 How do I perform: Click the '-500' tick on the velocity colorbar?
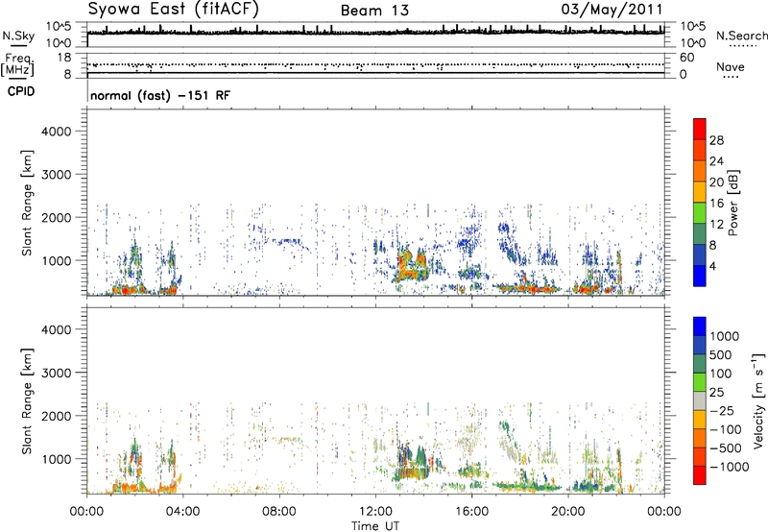click(726, 448)
